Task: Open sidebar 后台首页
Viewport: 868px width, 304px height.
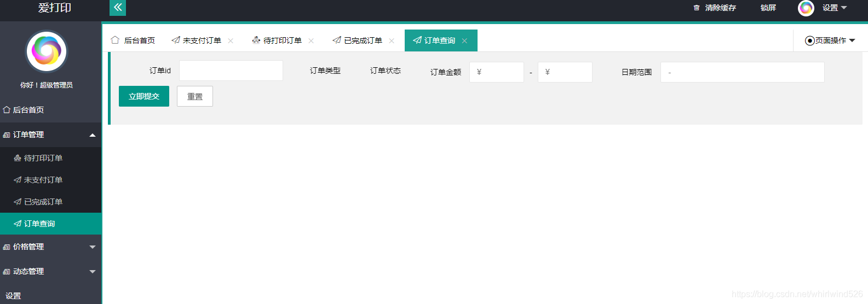Action: [51, 110]
